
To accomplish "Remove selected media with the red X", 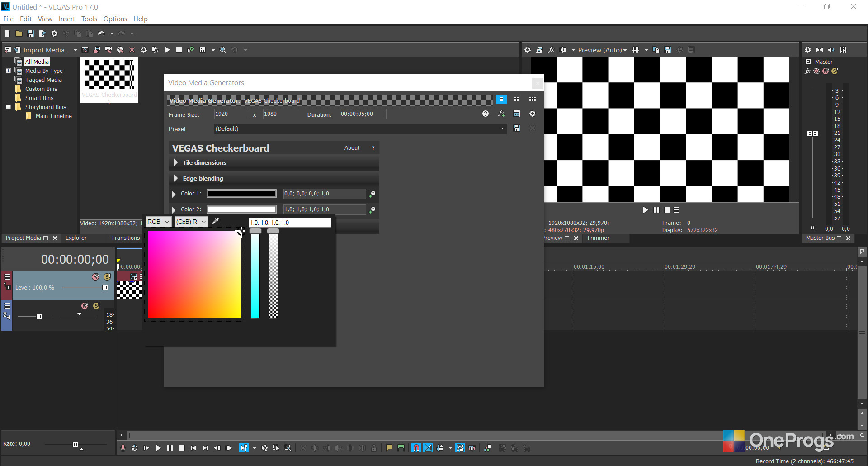I will click(132, 50).
